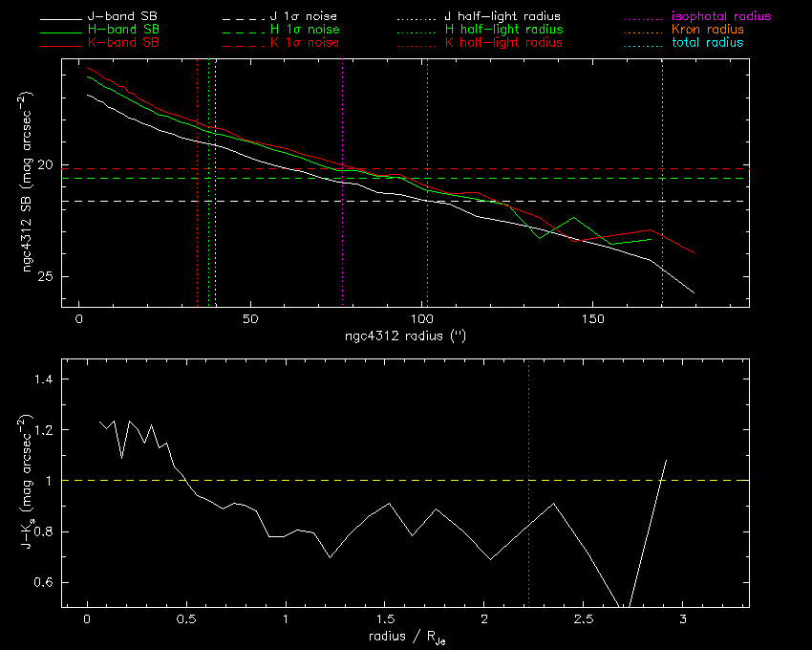Click the yellow dashed line in lower plot
This screenshot has width=812, height=650.
pos(382,481)
